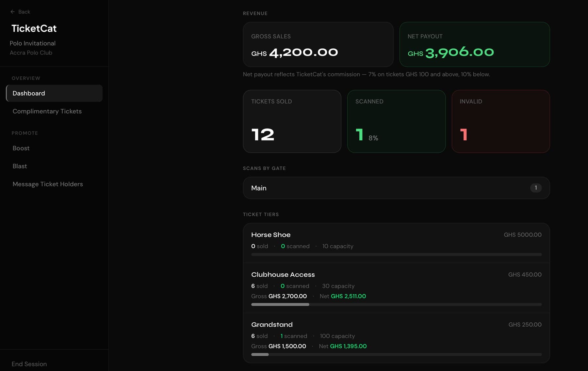The width and height of the screenshot is (588, 371).
Task: Select the Invalid stat card
Action: (501, 121)
